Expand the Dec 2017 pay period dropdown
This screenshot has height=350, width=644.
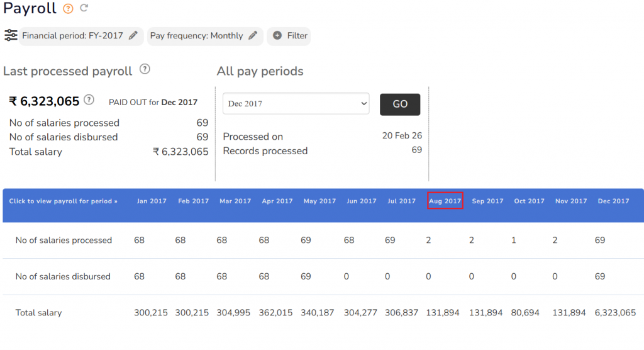[296, 104]
